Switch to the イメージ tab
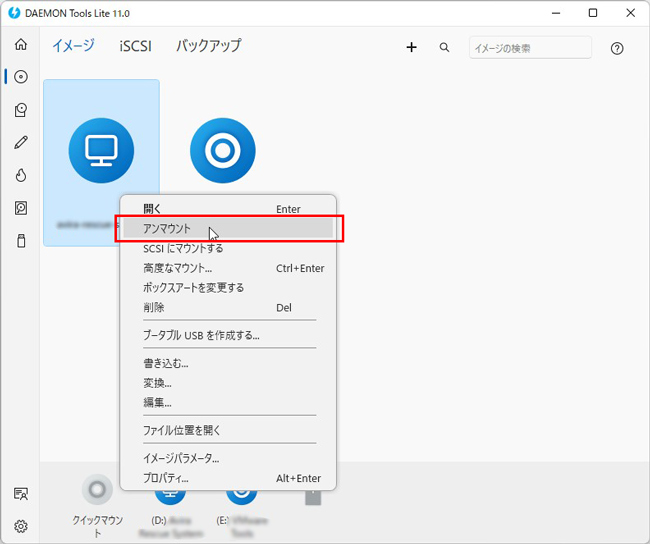The image size is (650, 544). pos(73,45)
